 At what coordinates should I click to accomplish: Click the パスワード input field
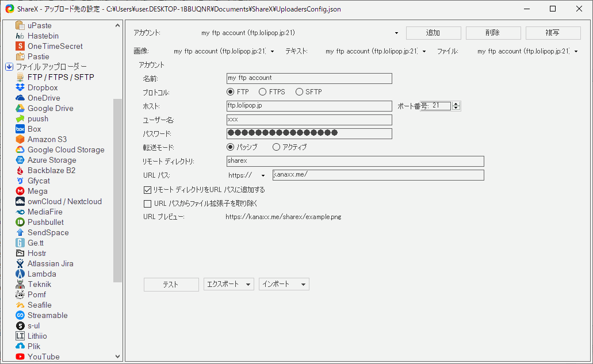tap(309, 133)
